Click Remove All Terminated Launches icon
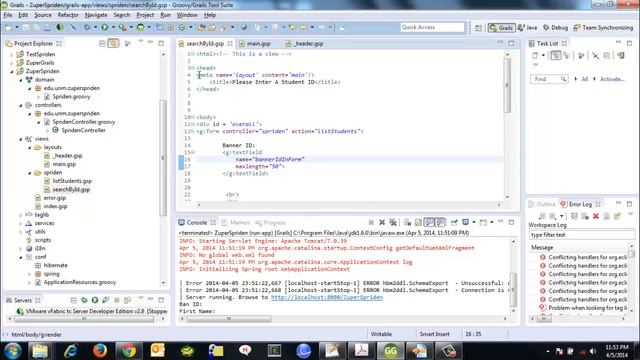 click(393, 222)
